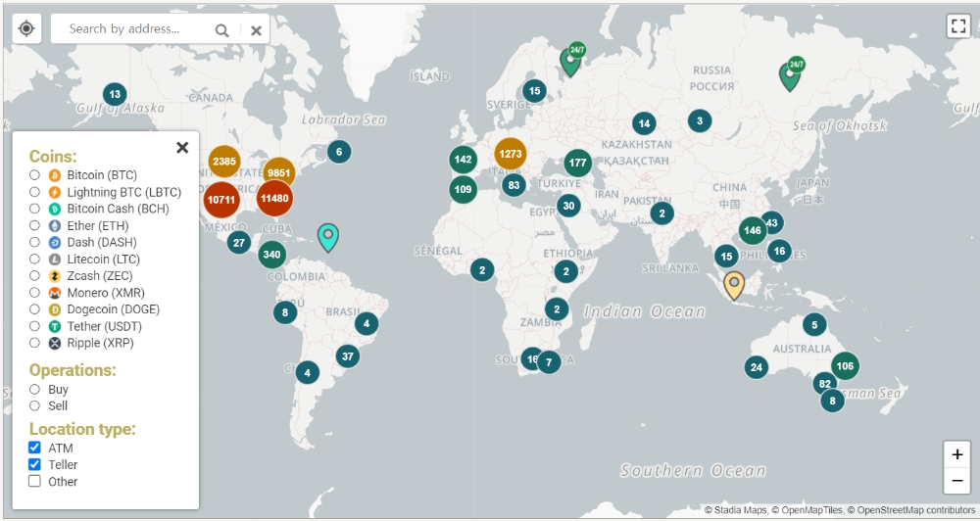Zoom in with the plus button

tap(956, 454)
